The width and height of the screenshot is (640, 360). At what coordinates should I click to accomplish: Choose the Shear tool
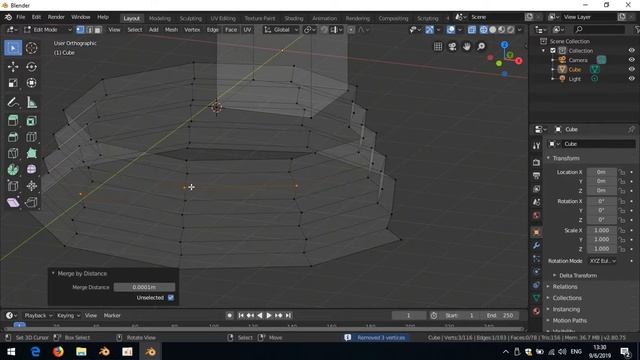pos(13,202)
